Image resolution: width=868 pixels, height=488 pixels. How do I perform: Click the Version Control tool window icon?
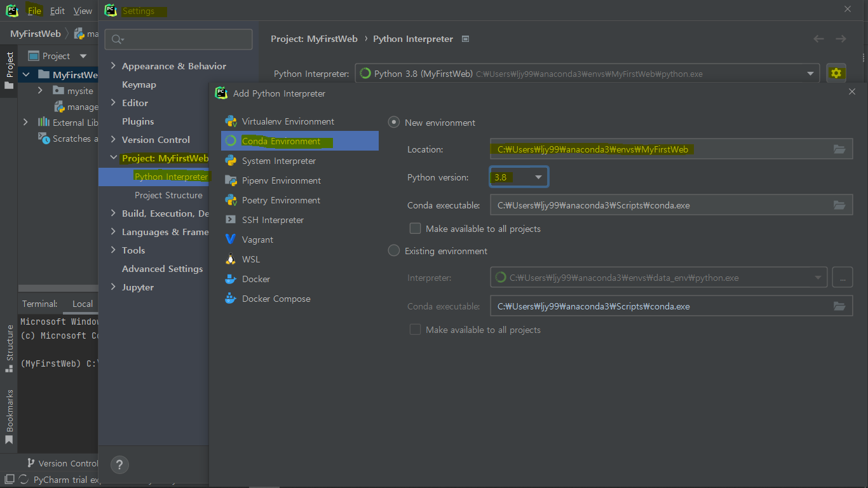coord(31,463)
